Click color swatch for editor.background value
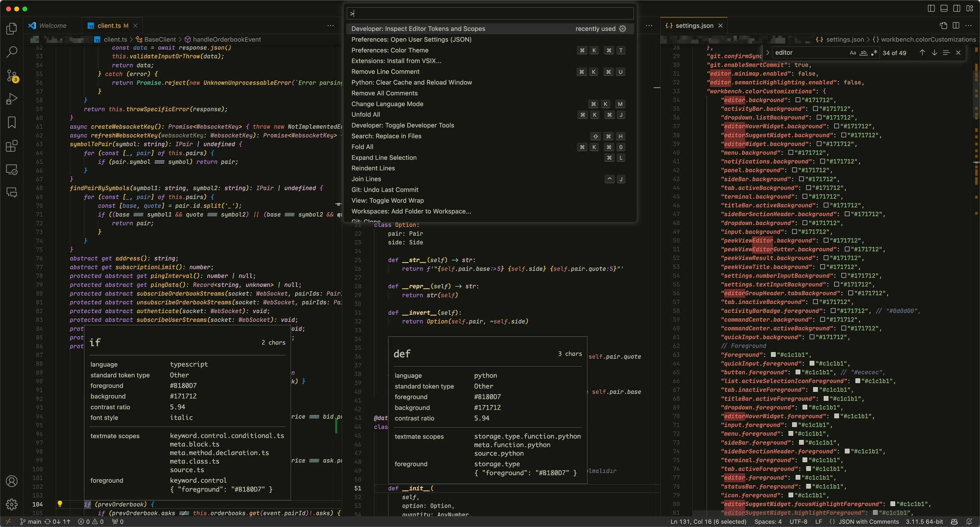The image size is (980, 527). tap(798, 100)
